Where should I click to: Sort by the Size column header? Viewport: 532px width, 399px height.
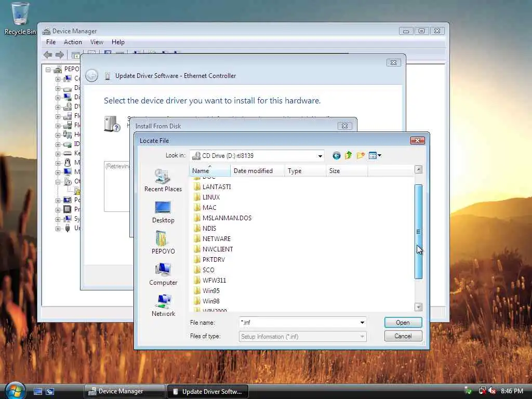[x=347, y=170]
